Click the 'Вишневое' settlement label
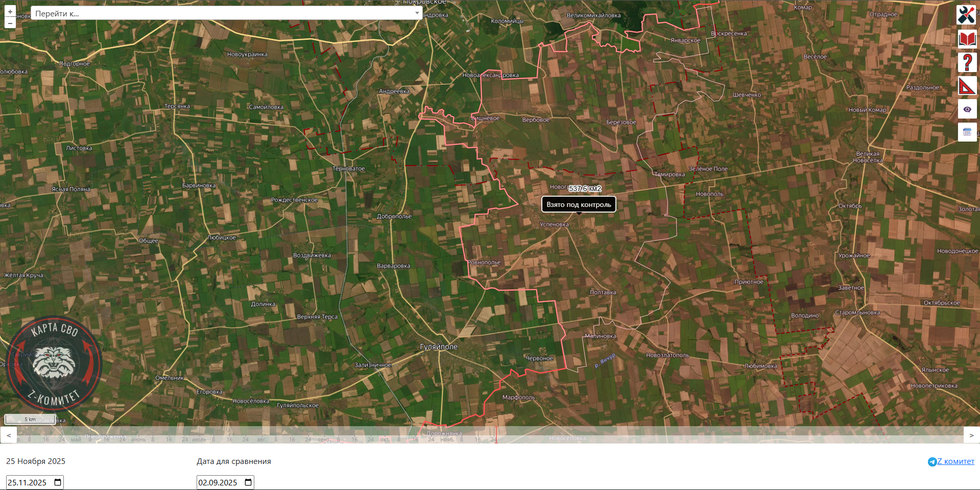This screenshot has width=980, height=490. [x=485, y=118]
